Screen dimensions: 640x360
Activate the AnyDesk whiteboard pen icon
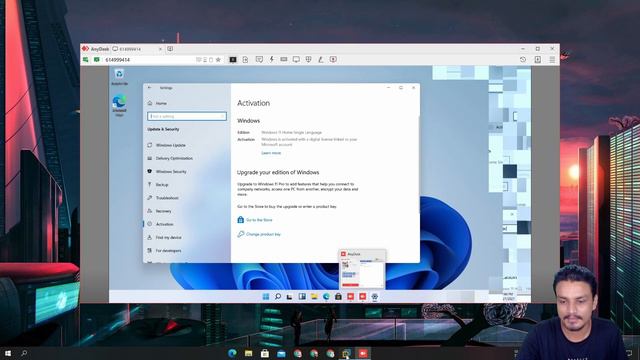[321, 60]
